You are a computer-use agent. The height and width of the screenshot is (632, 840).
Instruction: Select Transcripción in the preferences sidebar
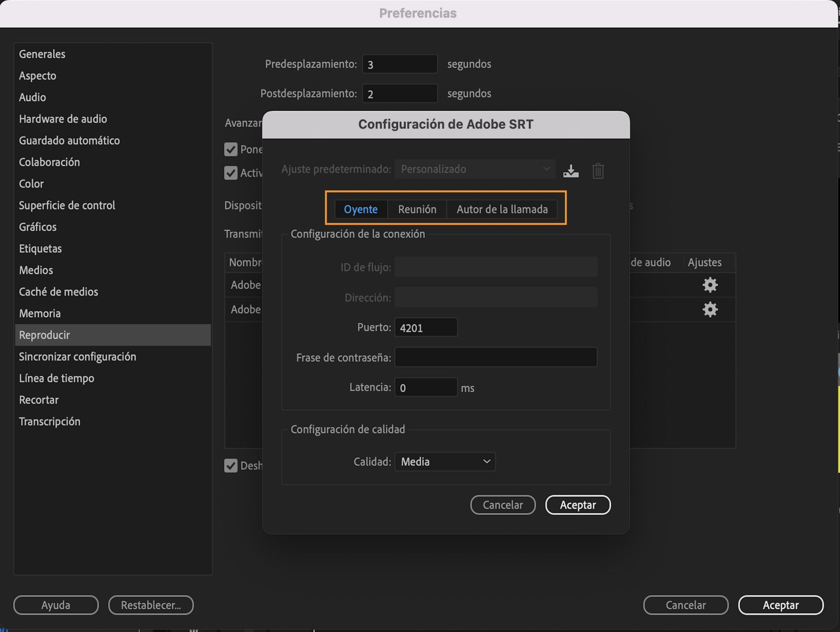[50, 421]
